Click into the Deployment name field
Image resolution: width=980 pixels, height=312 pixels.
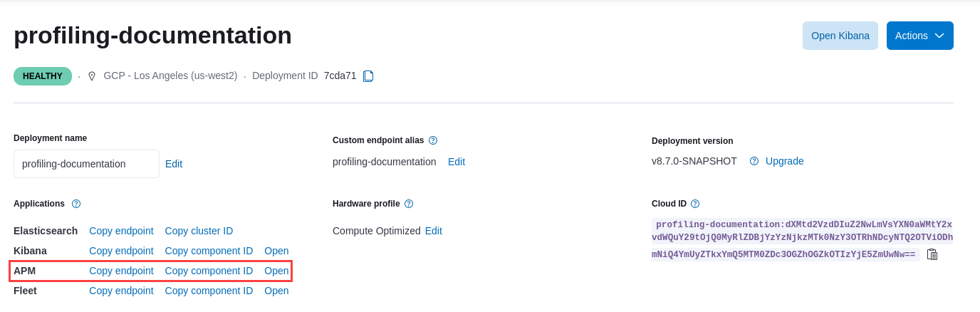[86, 164]
